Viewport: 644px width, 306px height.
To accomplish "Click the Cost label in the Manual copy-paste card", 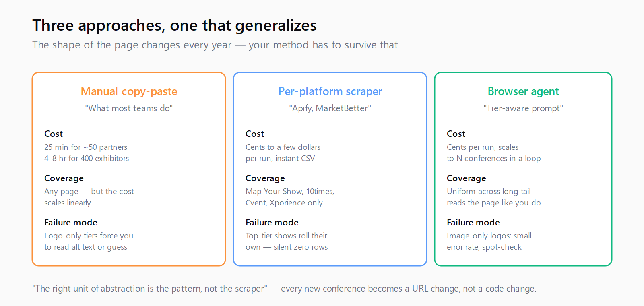I will point(54,134).
